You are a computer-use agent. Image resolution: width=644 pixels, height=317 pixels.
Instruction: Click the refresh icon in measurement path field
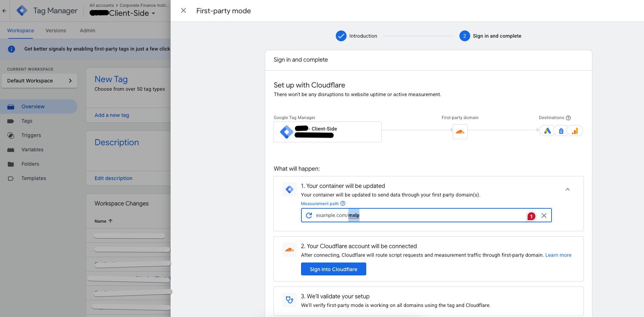point(309,215)
